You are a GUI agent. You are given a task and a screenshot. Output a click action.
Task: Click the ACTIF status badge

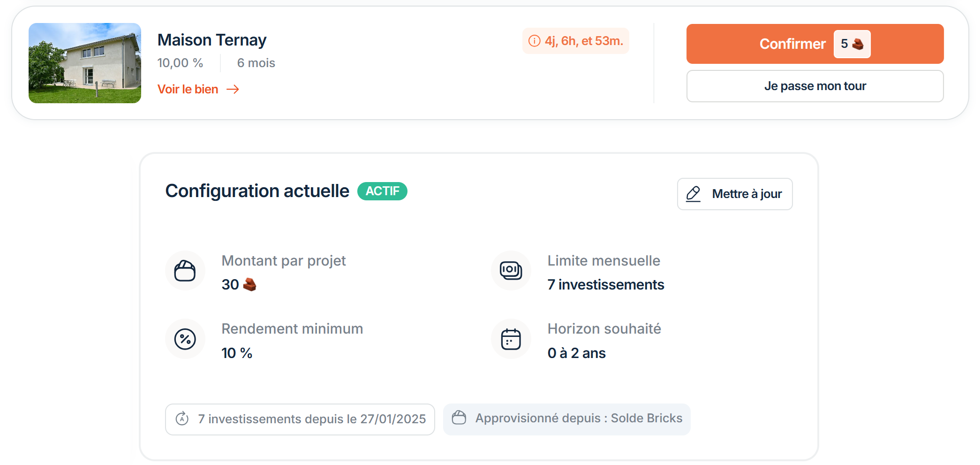[382, 191]
